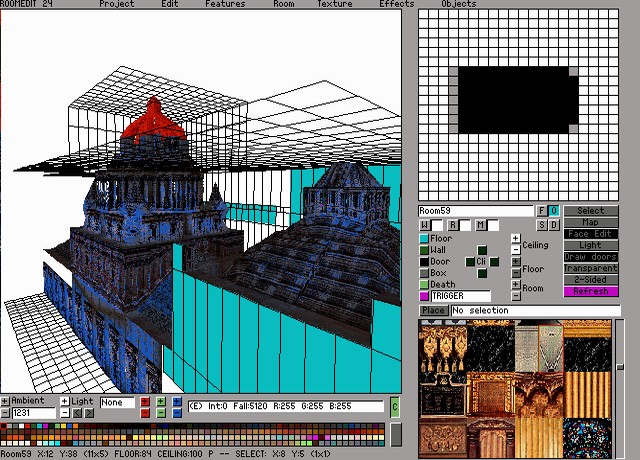Raise the Ceiling with the plus stepper

tap(516, 239)
